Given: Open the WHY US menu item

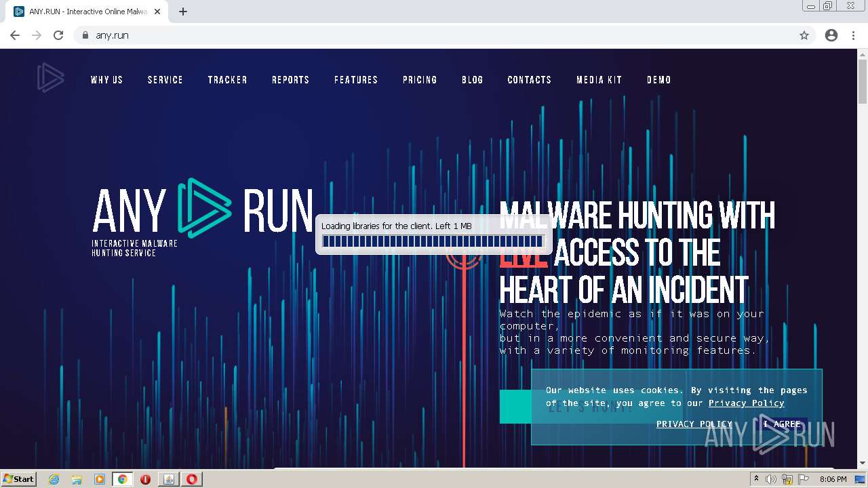Looking at the screenshot, I should [107, 80].
